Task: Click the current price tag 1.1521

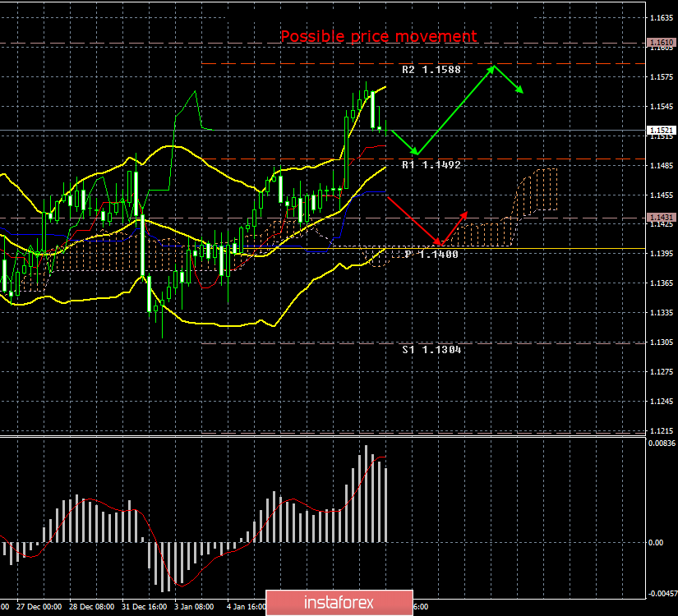Action: (661, 130)
